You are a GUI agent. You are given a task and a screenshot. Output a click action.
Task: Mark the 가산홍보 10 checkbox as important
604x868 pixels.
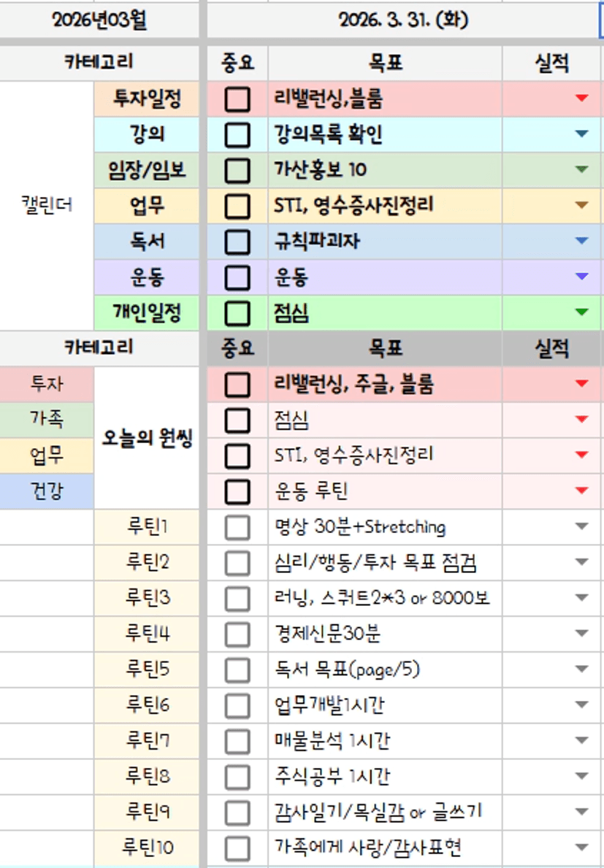click(237, 171)
